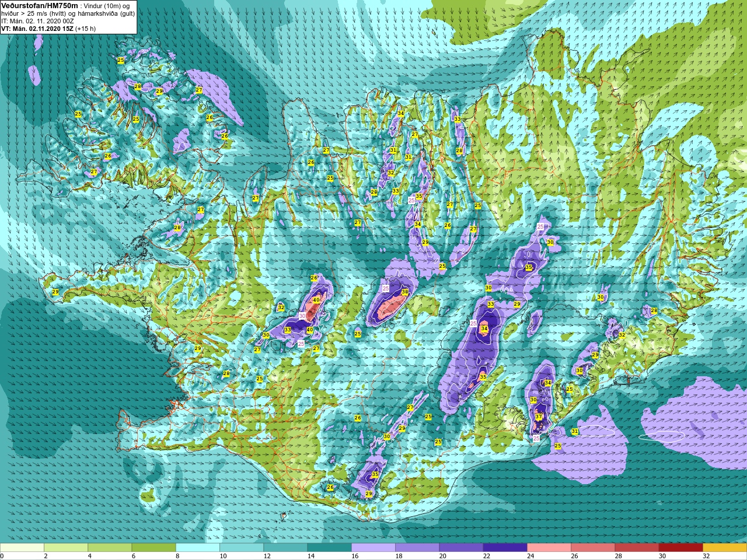The width and height of the screenshot is (747, 560).
Task: Pick the 28–30 red legend swatch
Action: click(x=637, y=548)
